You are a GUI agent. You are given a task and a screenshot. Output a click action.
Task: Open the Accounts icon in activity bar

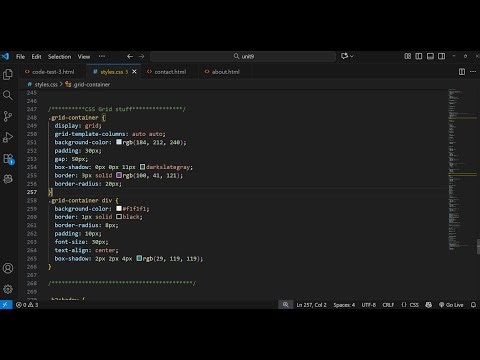pyautogui.click(x=8, y=268)
